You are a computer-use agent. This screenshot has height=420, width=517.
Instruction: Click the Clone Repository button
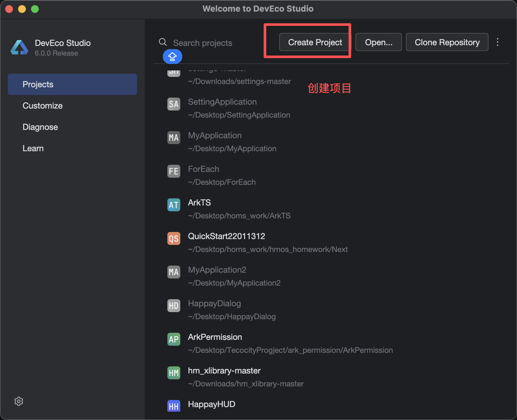point(447,42)
